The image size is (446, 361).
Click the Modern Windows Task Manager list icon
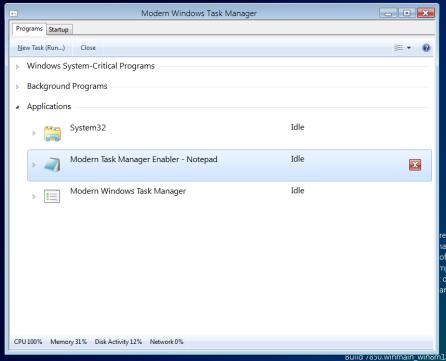tap(52, 196)
